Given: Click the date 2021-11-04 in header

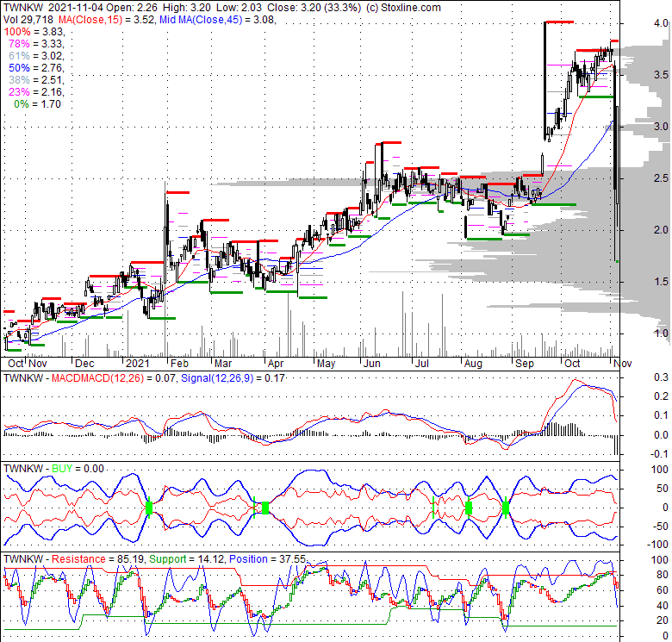Looking at the screenshot, I should 76,8.
